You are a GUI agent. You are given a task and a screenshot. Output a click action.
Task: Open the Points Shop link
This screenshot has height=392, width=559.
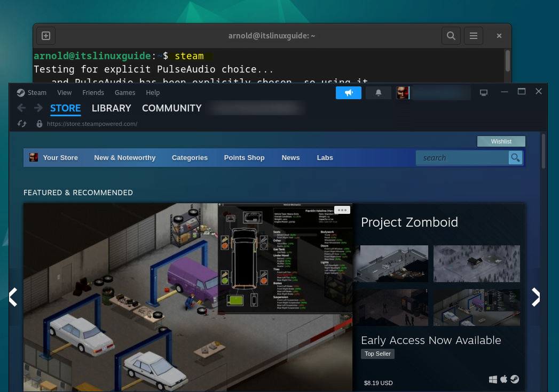pyautogui.click(x=244, y=157)
